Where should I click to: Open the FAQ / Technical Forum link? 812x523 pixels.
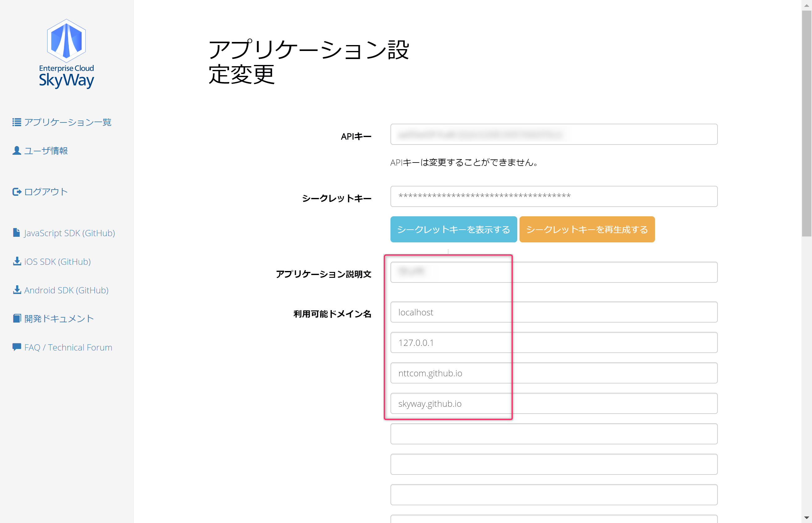click(x=68, y=347)
